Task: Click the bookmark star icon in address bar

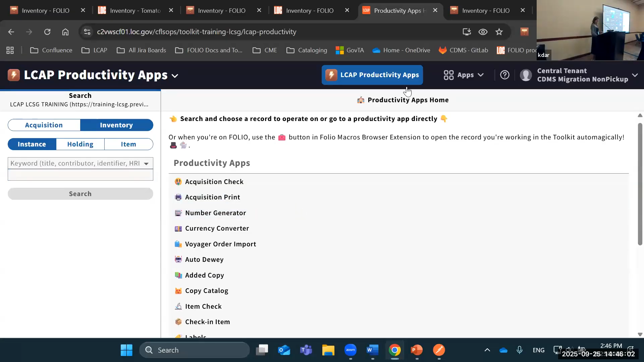Action: [499, 32]
